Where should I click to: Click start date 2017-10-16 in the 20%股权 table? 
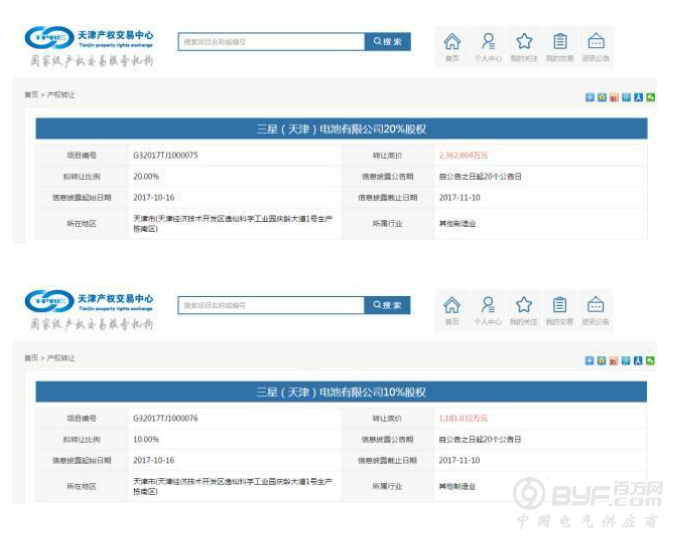coord(154,197)
